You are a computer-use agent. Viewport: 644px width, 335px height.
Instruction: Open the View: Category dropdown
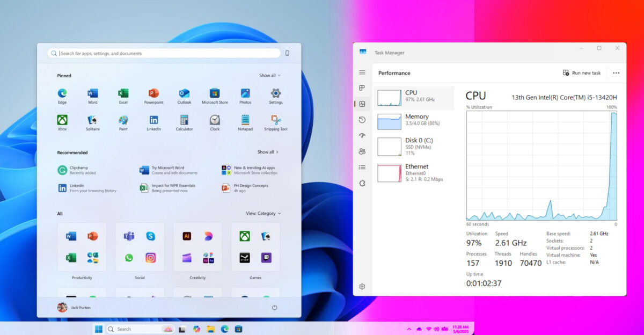[264, 214]
